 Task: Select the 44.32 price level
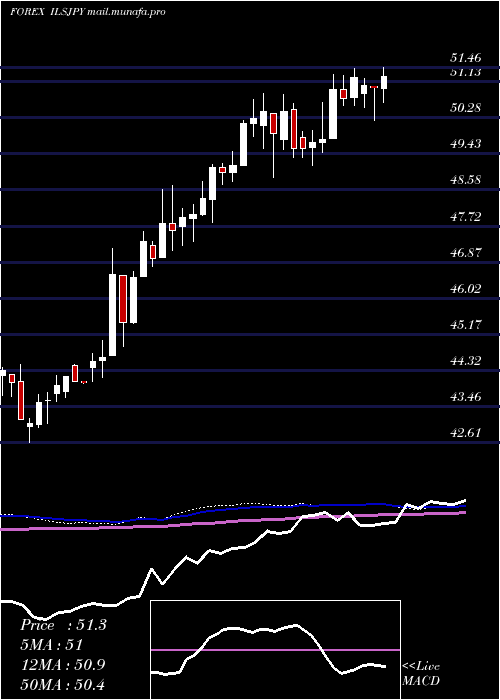(x=466, y=361)
